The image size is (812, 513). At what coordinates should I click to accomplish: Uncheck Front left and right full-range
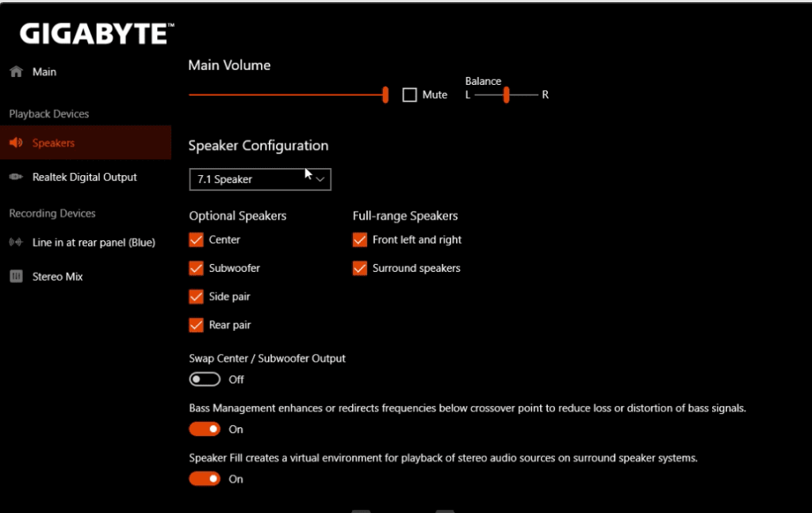click(360, 239)
